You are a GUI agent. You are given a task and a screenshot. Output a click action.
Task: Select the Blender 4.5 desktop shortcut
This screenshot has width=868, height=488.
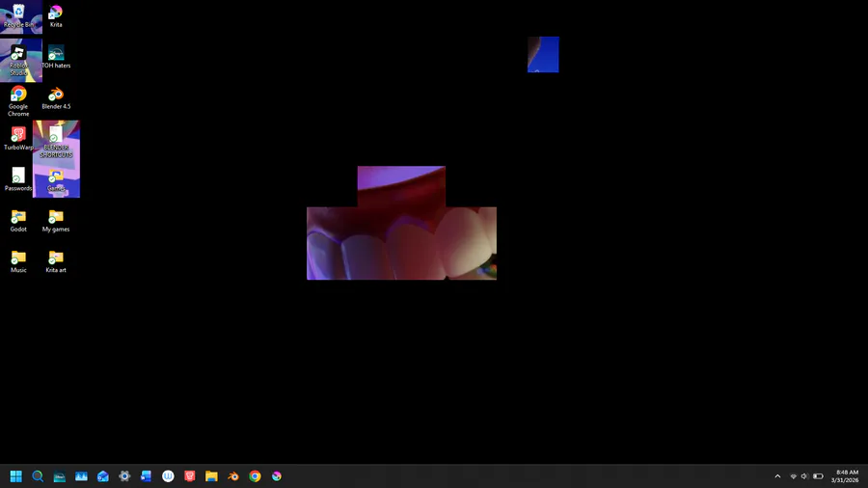point(56,98)
